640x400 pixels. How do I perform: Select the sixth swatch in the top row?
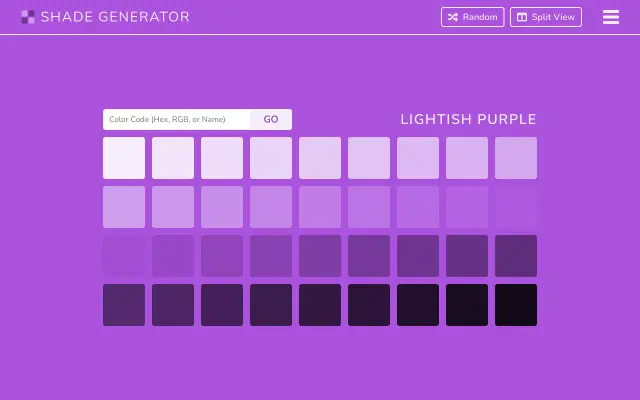369,158
